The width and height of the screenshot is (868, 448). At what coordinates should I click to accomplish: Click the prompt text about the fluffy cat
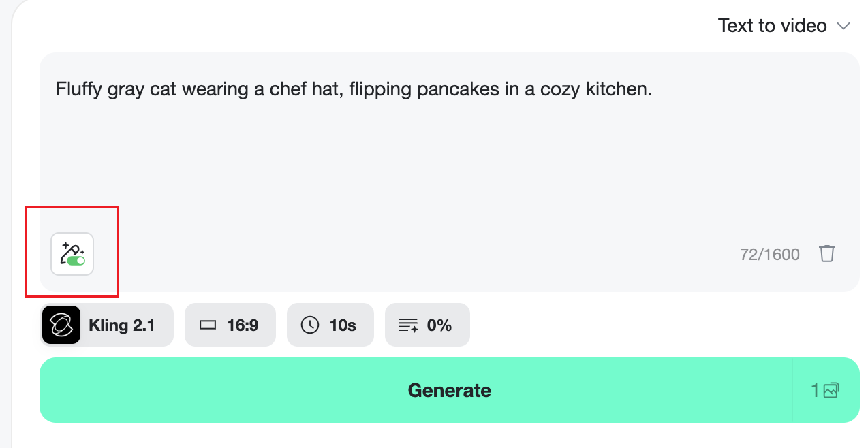pos(354,90)
